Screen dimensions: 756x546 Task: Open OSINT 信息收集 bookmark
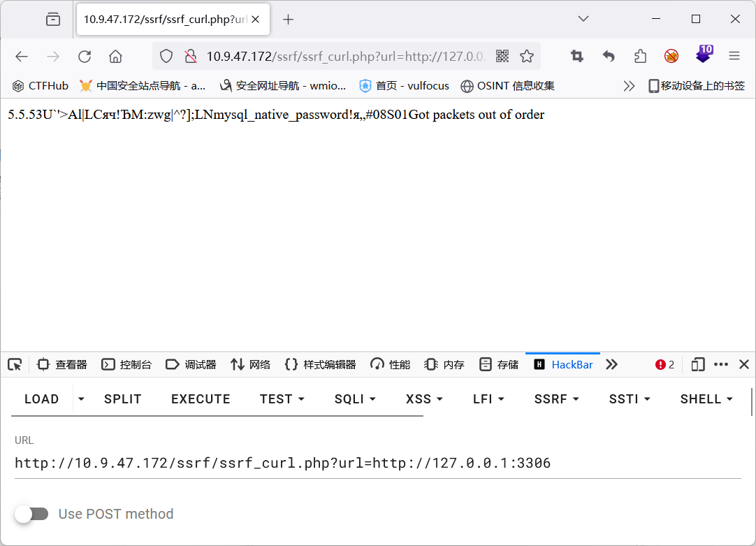coord(508,86)
